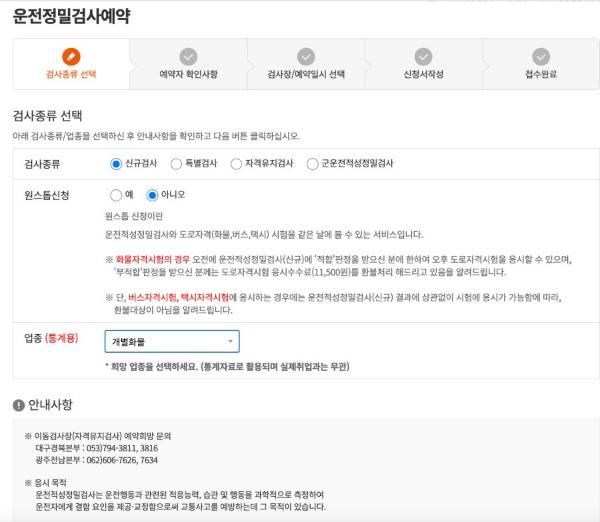Image resolution: width=600 pixels, height=522 pixels.
Task: Open the 업종 dropdown showing 개별화물
Action: click(172, 341)
